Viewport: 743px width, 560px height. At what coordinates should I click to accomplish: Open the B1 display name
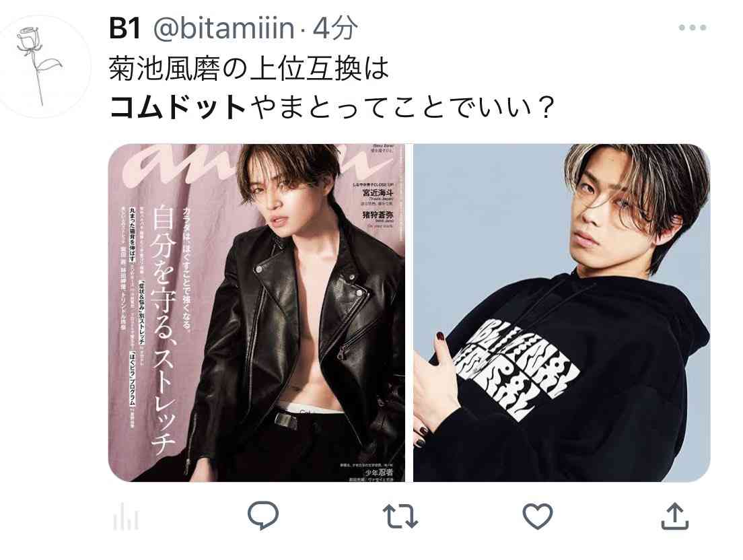[x=125, y=28]
